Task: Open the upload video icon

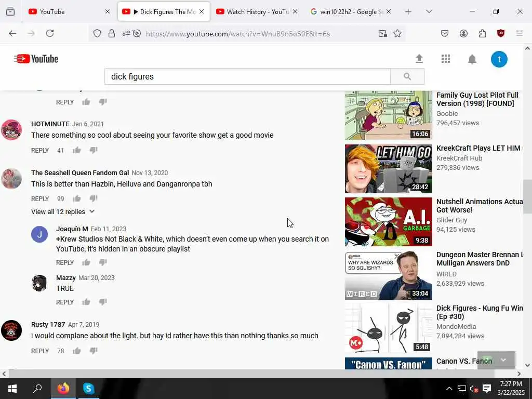Action: 419,59
